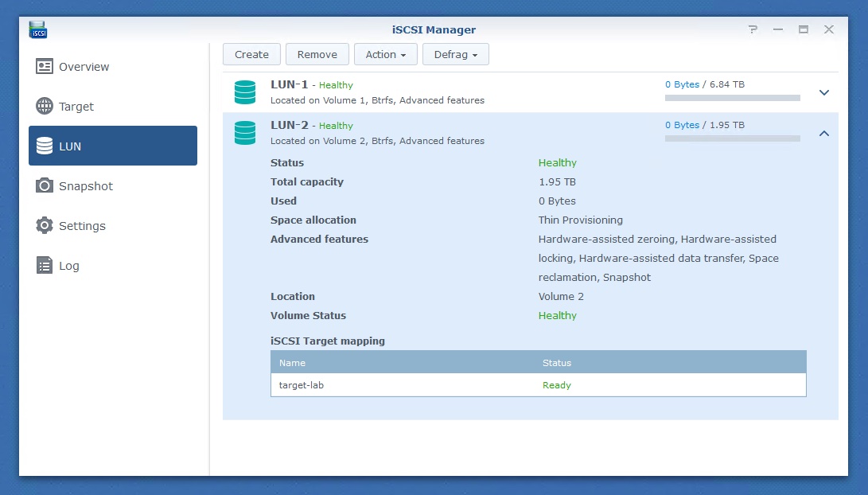Viewport: 868px width, 495px height.
Task: Open the help question mark button
Action: pyautogui.click(x=753, y=29)
